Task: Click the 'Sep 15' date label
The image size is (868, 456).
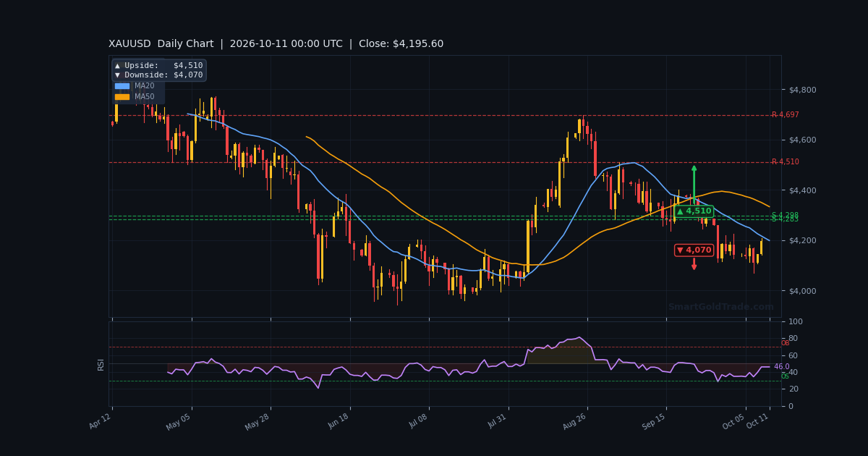Action: pos(655,421)
